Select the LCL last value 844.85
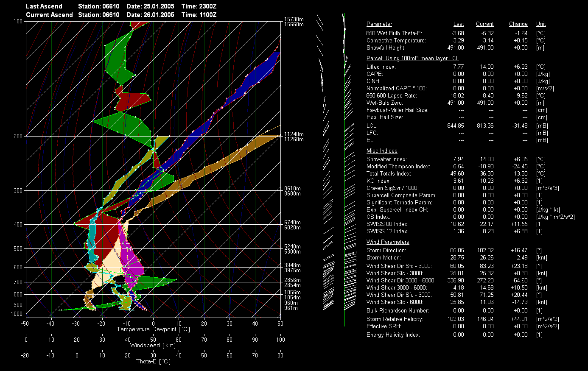Image resolution: width=588 pixels, height=371 pixels. click(456, 126)
